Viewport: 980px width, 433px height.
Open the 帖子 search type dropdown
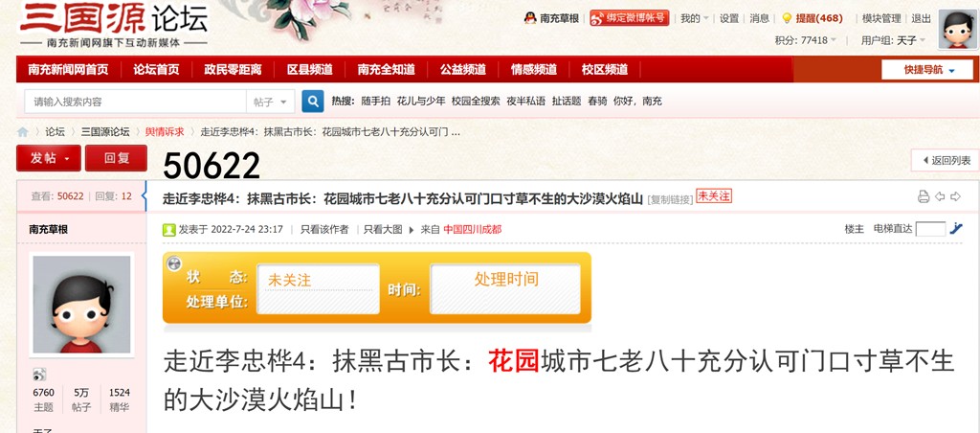coord(271,102)
